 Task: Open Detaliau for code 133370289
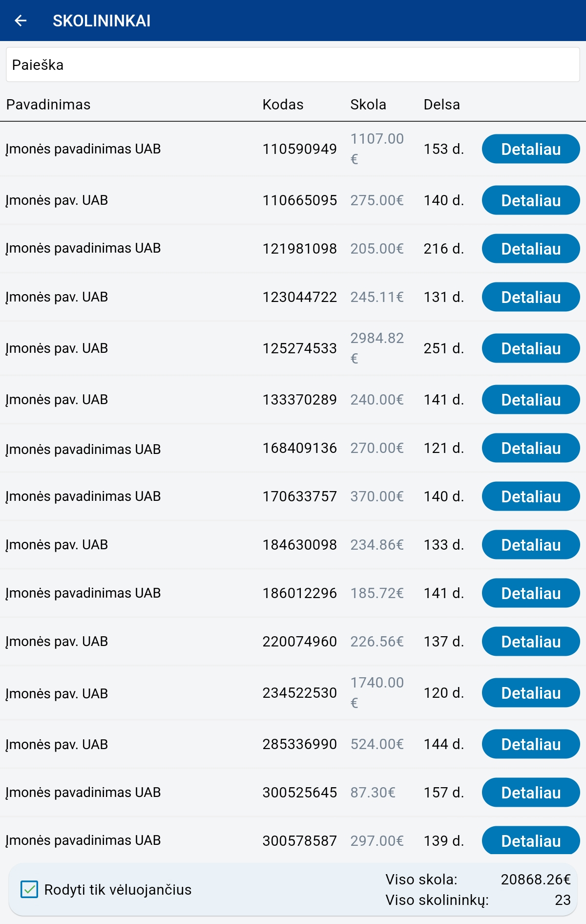[x=531, y=400]
